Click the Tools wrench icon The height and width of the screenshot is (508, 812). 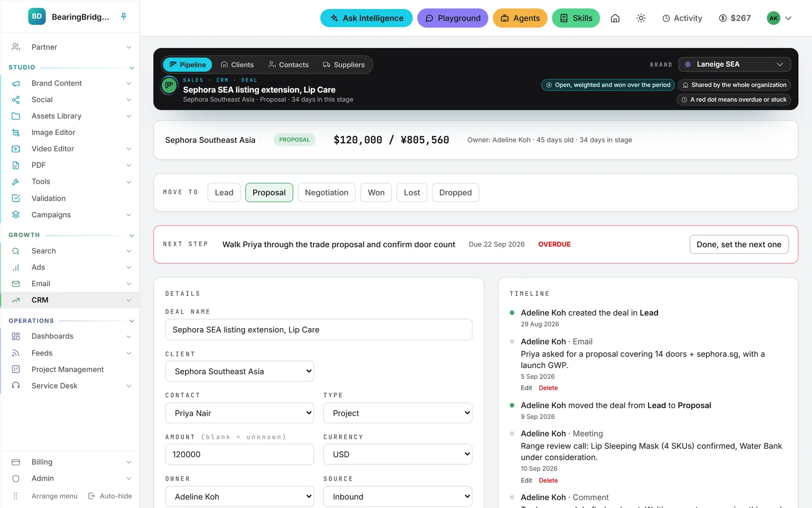[16, 182]
